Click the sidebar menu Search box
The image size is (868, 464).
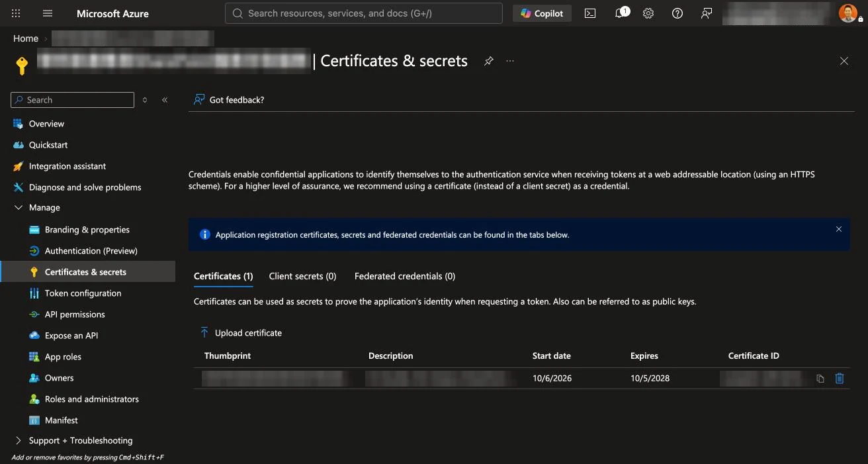[73, 100]
